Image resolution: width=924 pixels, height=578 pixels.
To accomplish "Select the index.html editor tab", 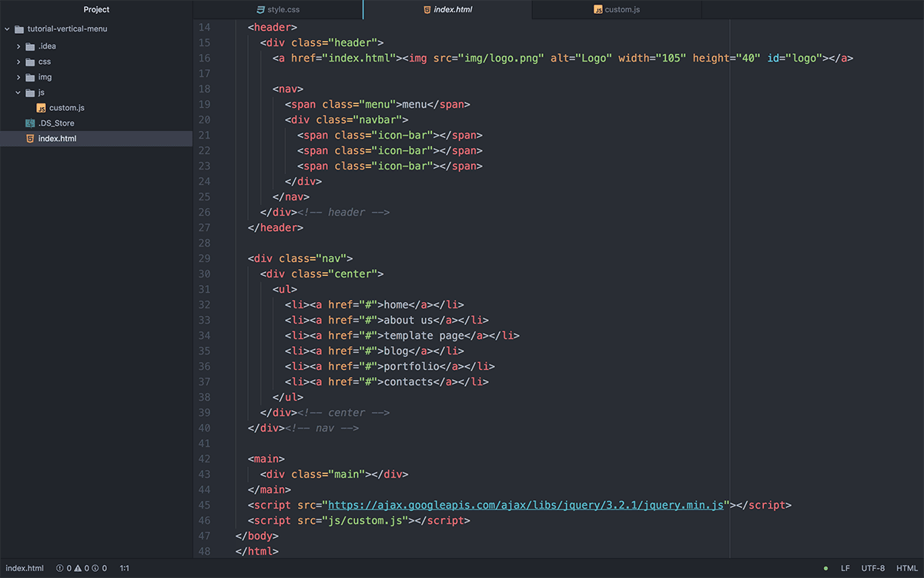I will pos(447,10).
